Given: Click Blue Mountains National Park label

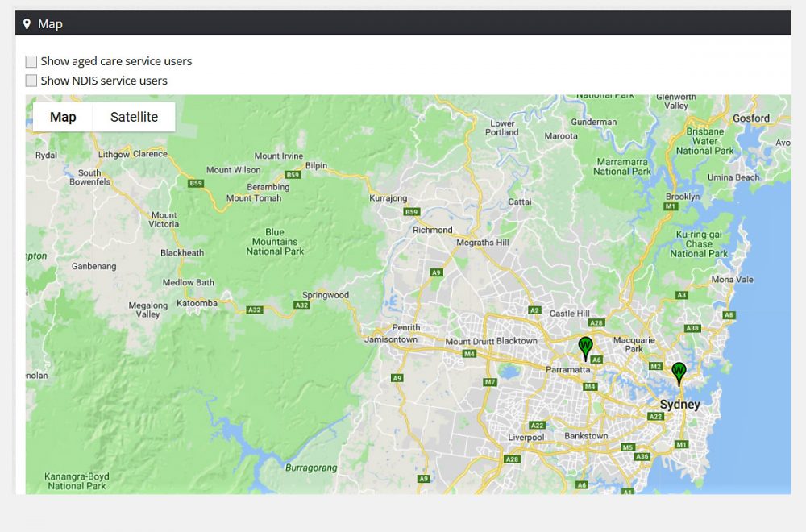Looking at the screenshot, I should pos(275,242).
